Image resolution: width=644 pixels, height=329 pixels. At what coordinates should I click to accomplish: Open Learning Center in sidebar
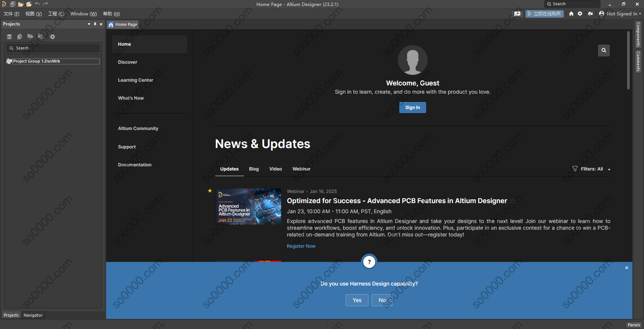[135, 80]
